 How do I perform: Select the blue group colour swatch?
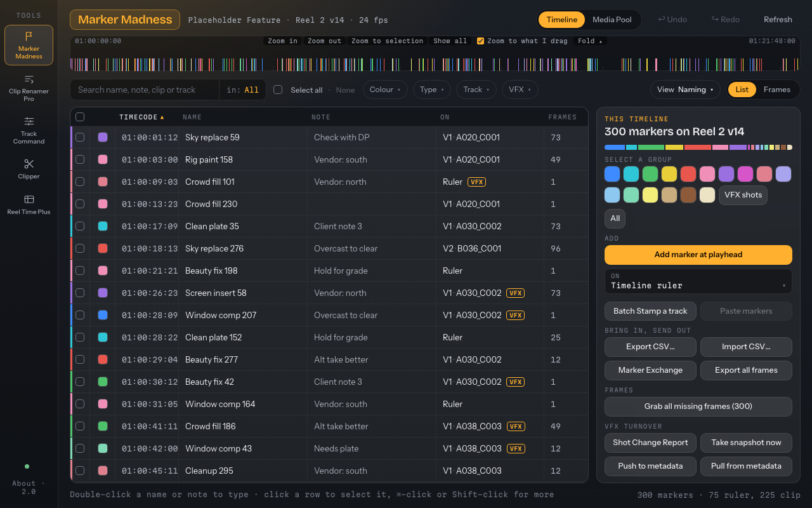[x=612, y=174]
